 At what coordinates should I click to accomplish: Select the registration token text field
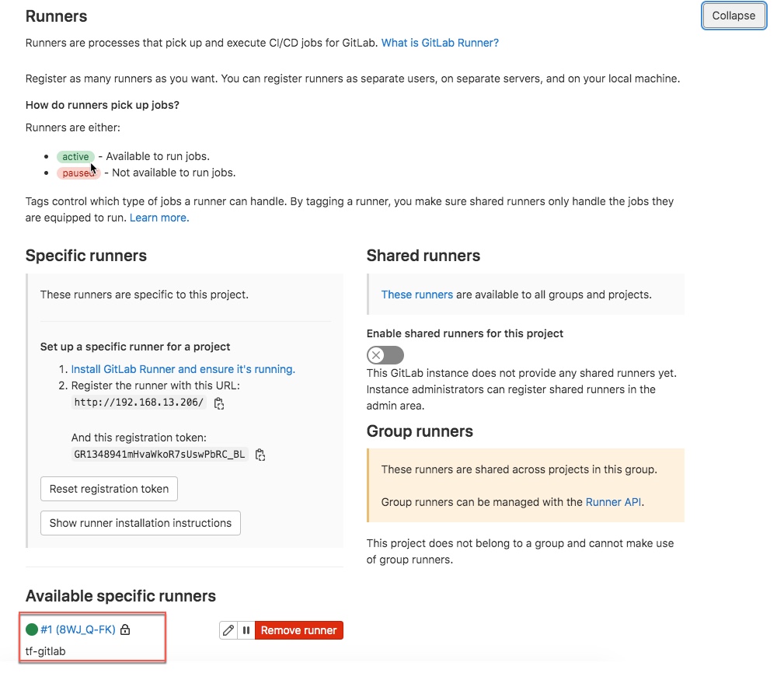pos(159,455)
